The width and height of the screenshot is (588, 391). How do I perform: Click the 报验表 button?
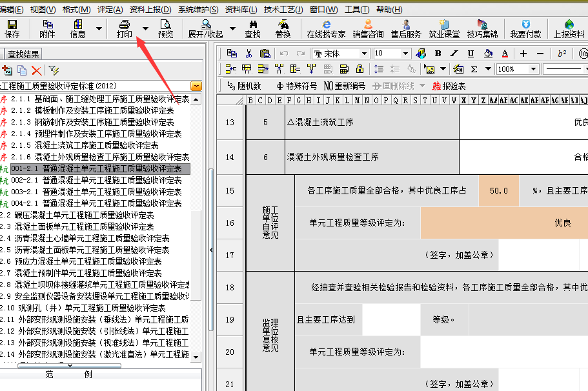[x=449, y=86]
